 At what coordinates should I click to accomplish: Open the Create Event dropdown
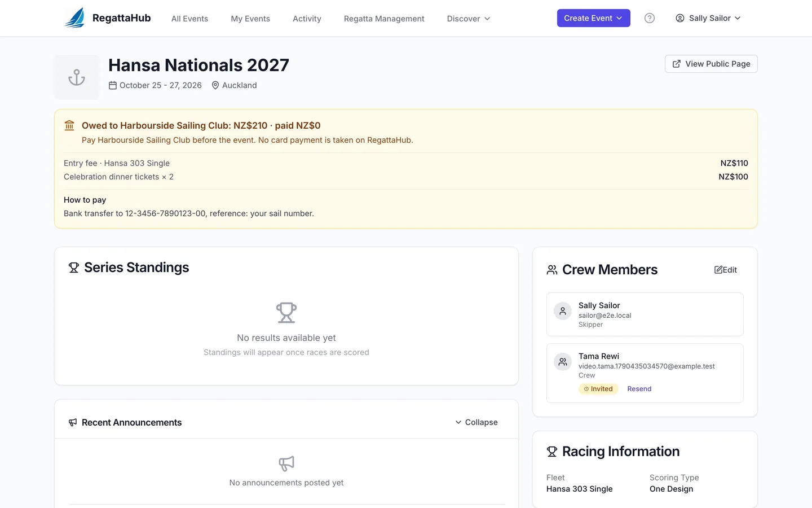594,18
